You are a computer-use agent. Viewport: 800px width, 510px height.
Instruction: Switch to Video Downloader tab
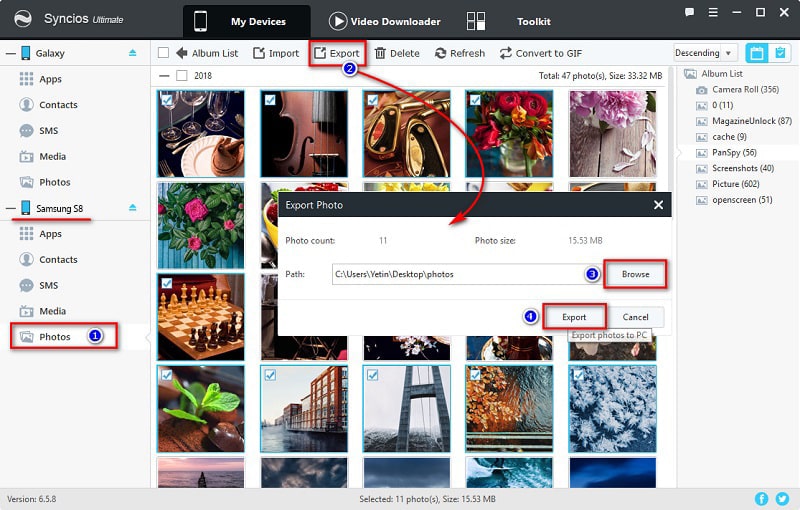click(x=385, y=21)
